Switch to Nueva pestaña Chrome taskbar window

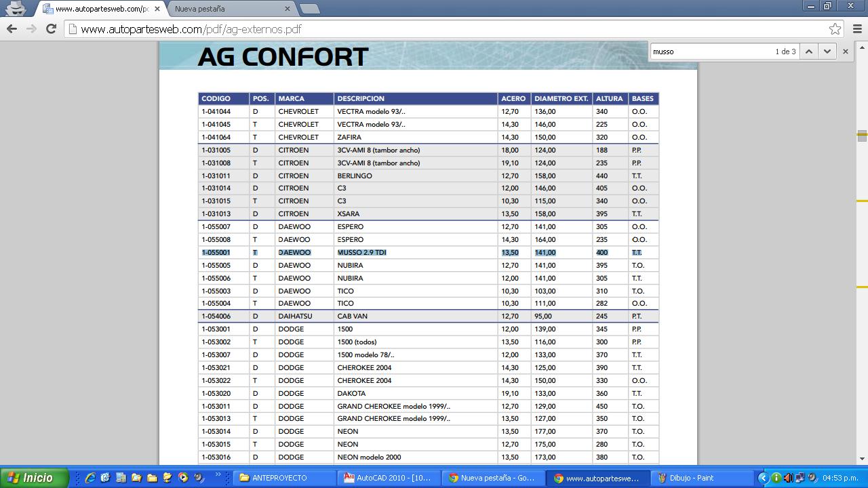tap(493, 478)
